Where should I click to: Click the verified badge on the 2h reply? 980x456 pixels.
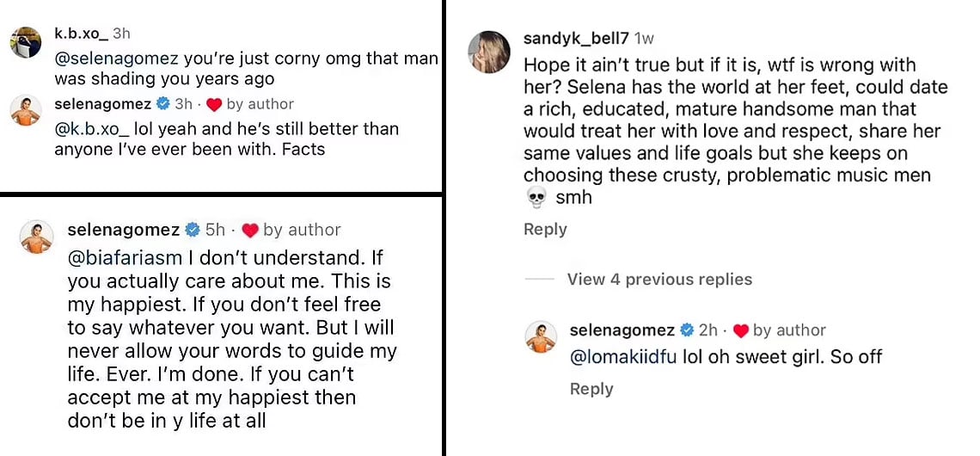(x=687, y=330)
